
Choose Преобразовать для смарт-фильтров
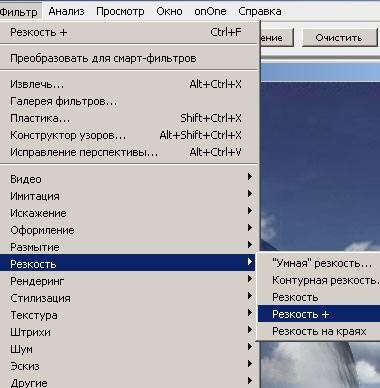click(129, 58)
